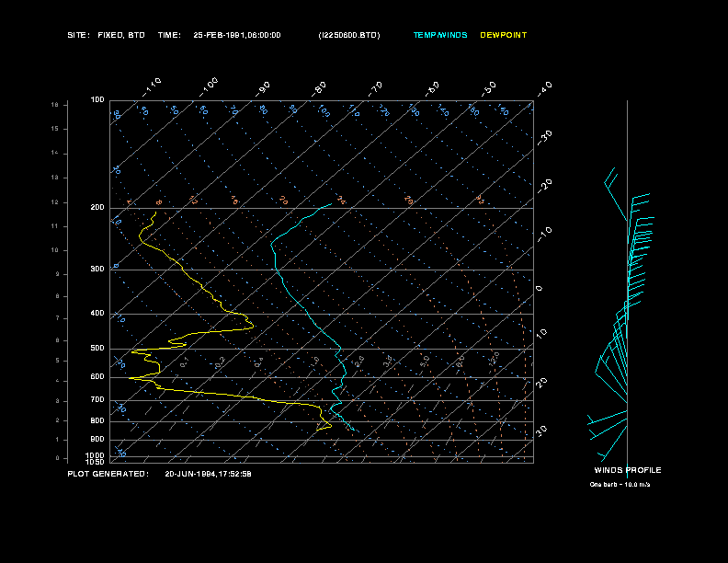The width and height of the screenshot is (728, 563).
Task: Click the 1000 pressure level label
Action: point(96,455)
